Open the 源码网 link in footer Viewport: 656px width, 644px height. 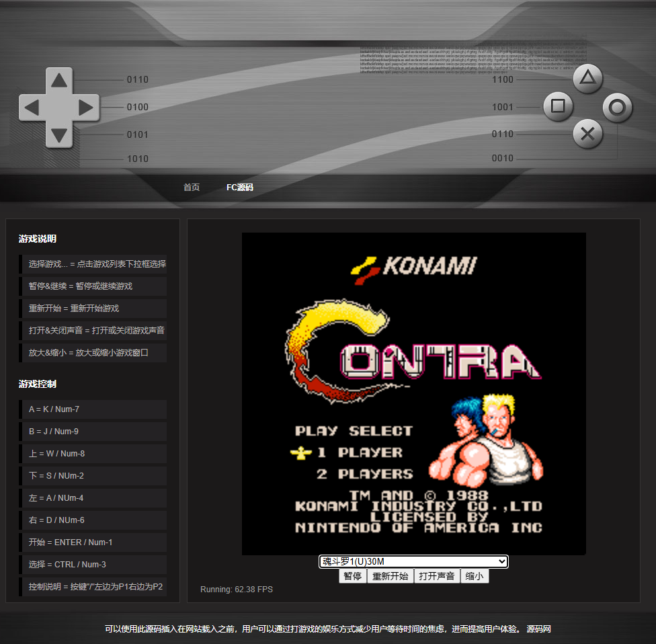(538, 629)
